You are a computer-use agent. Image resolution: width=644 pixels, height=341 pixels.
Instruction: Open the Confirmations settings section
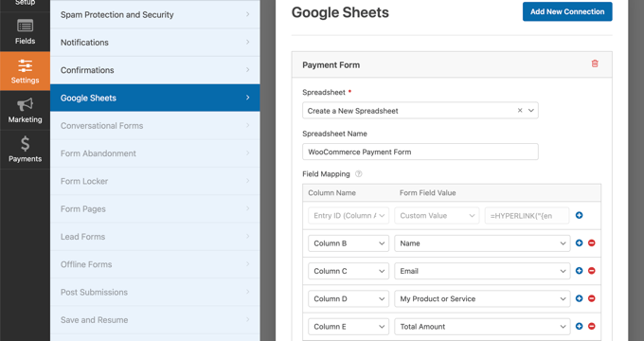(x=154, y=70)
